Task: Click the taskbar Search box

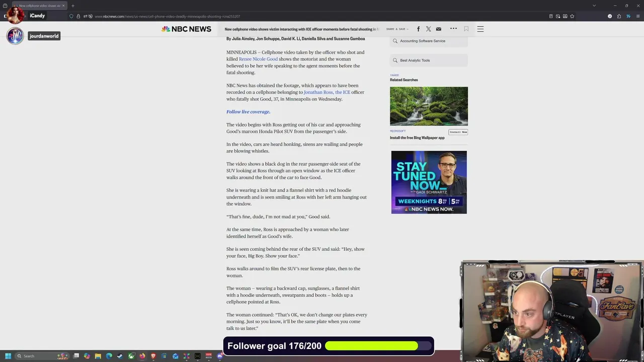Action: pos(42,356)
